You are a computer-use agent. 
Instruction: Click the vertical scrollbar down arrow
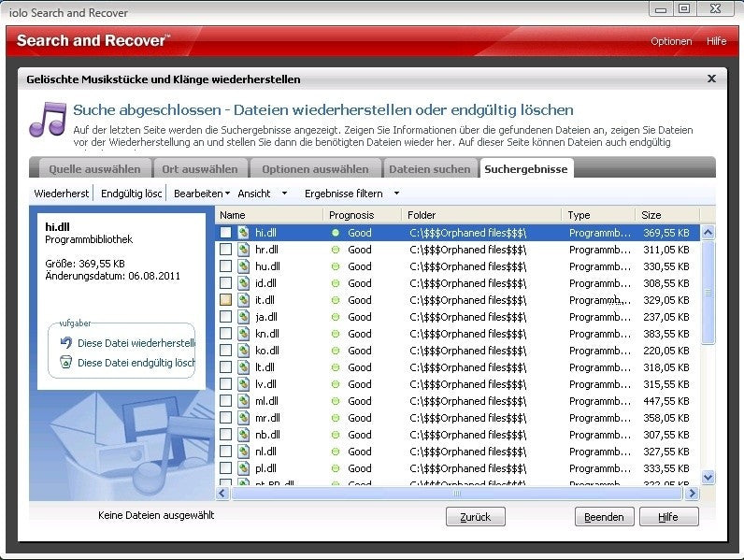pos(708,478)
